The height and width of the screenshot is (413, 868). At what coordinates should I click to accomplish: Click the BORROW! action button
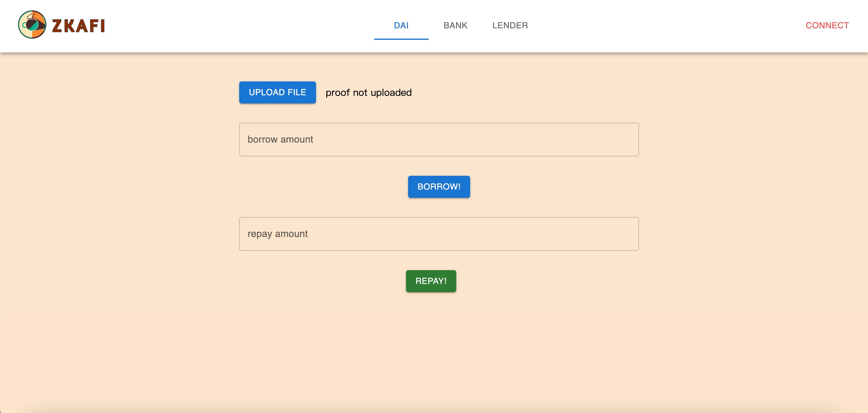[x=439, y=187]
